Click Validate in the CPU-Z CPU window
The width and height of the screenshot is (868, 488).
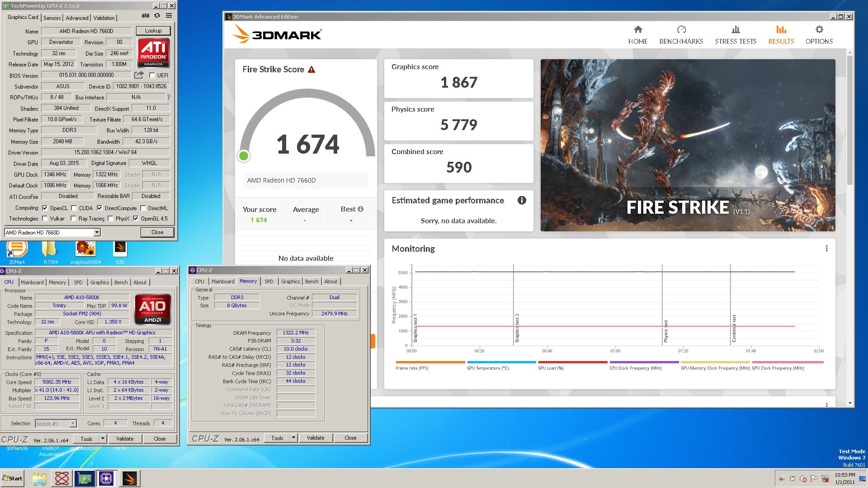125,439
